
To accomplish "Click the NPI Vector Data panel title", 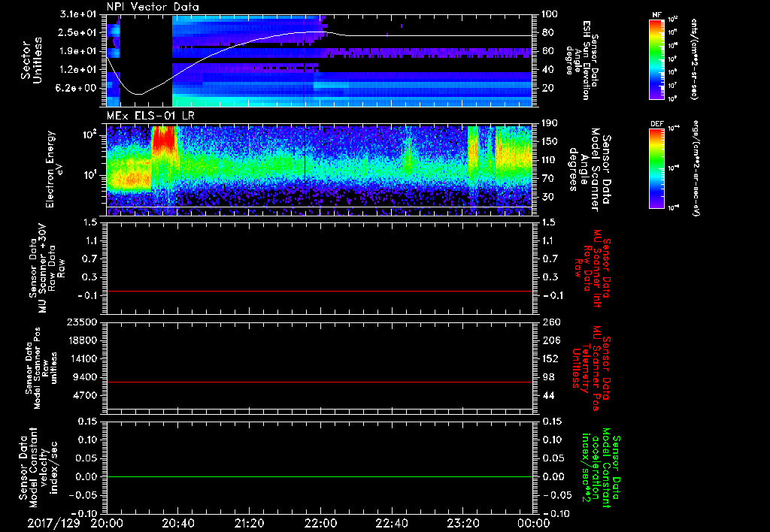I will [x=153, y=7].
